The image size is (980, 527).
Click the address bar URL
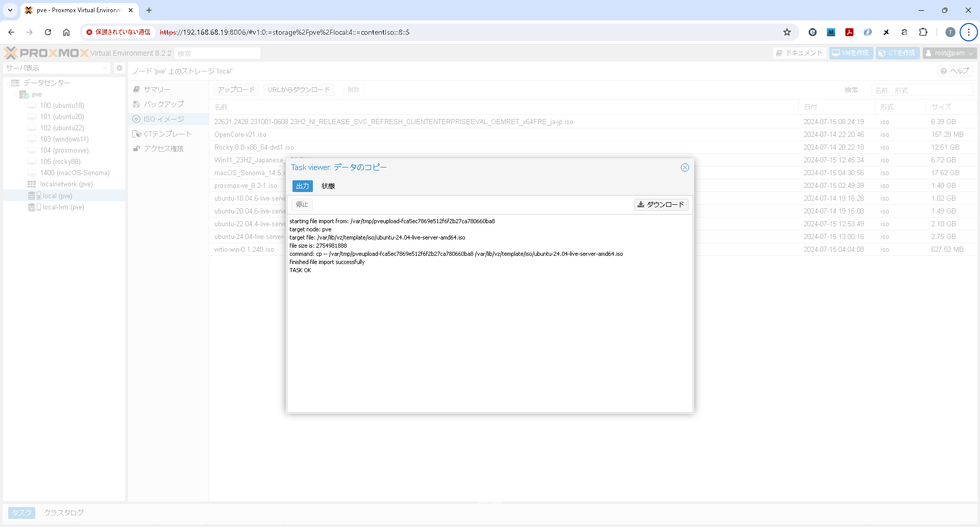pos(285,32)
